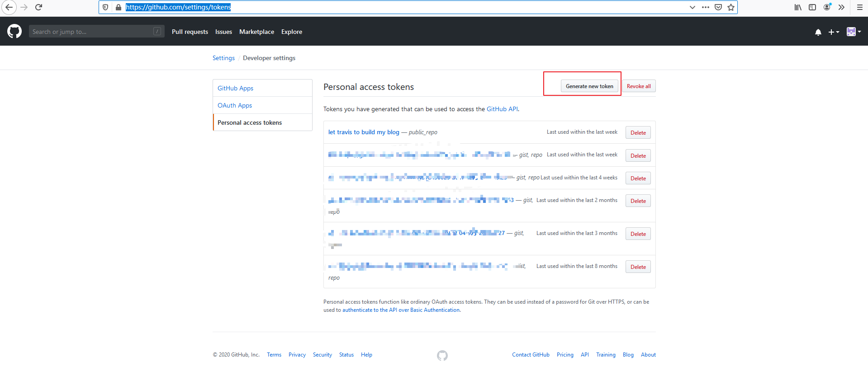This screenshot has width=868, height=371.
Task: Open Firefox account icon
Action: pyautogui.click(x=827, y=7)
